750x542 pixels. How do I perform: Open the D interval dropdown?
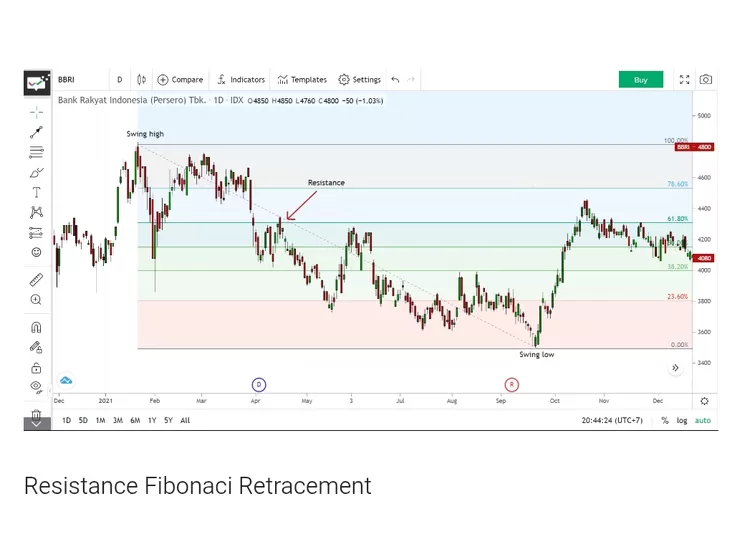coord(120,79)
